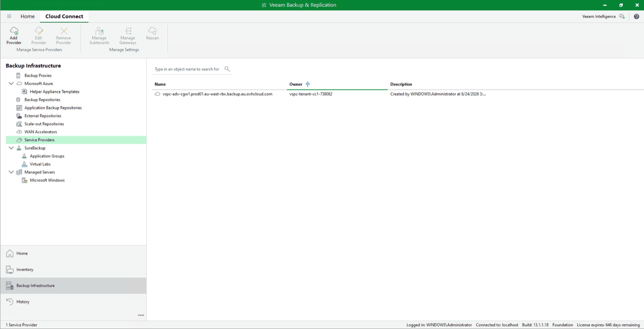Viewport: 644px width, 329px height.
Task: Collapse the Managed Servers tree node
Action: (x=11, y=172)
